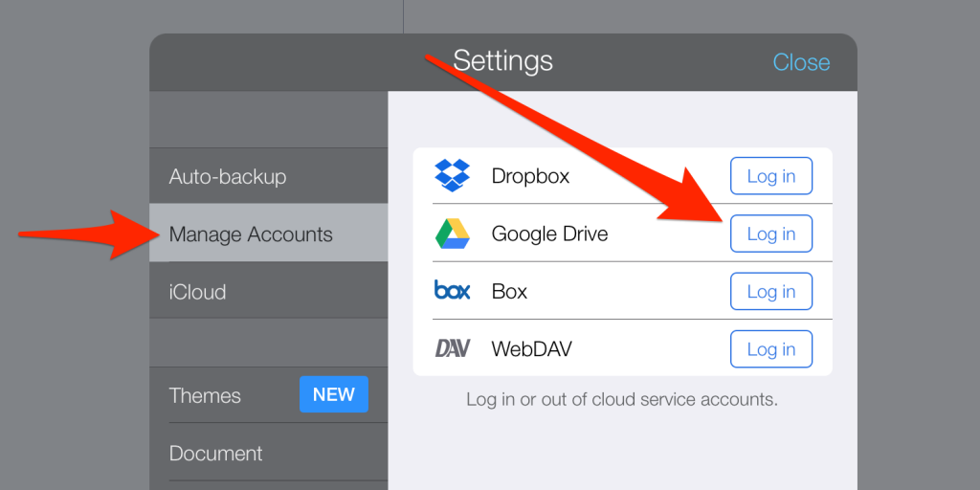Click the Google Drive logo icon

[x=452, y=234]
